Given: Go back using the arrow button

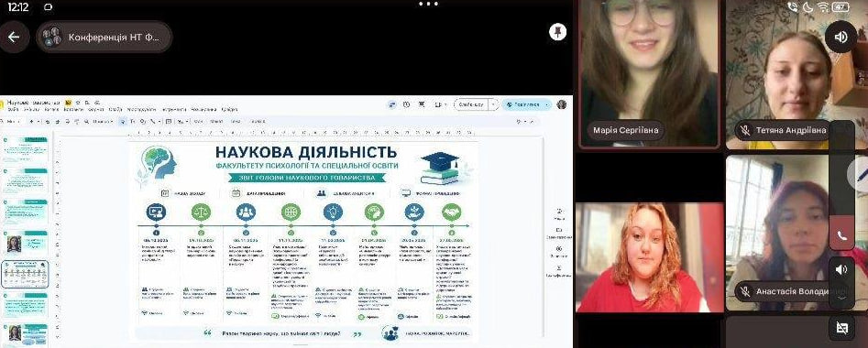Looking at the screenshot, I should point(13,37).
